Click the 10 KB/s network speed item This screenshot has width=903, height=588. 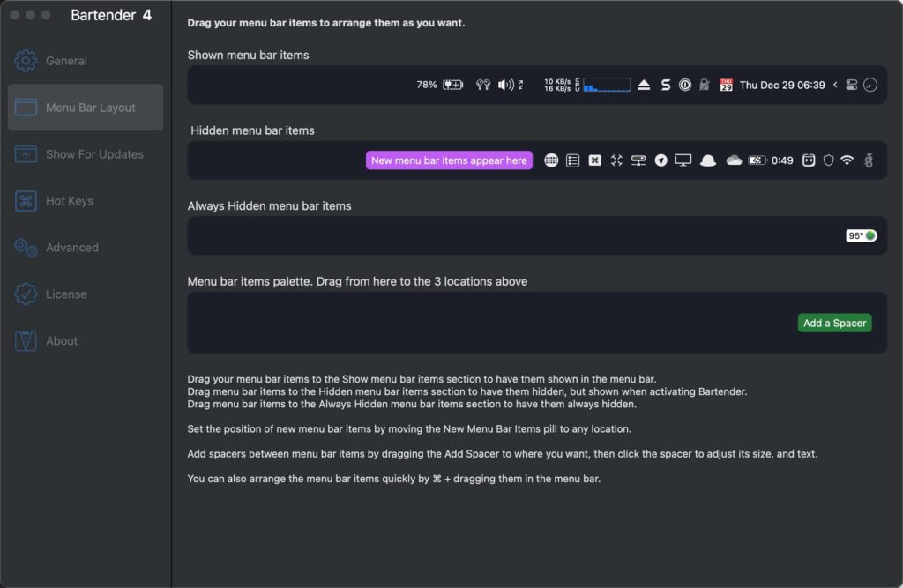coord(557,85)
